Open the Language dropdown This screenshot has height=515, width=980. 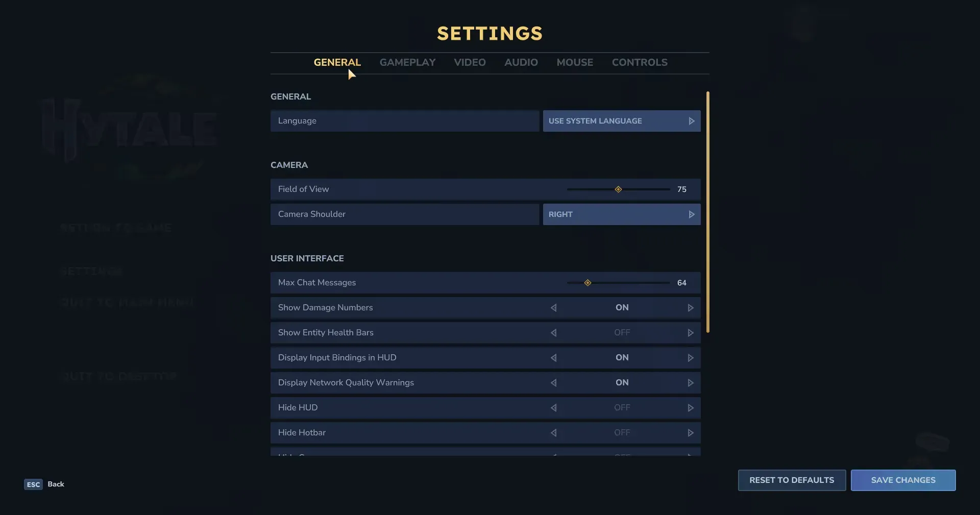[x=622, y=121]
